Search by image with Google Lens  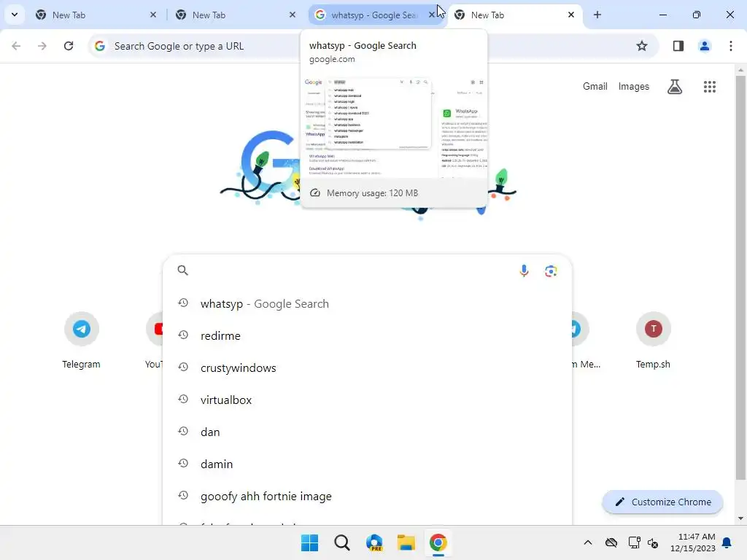coord(551,271)
